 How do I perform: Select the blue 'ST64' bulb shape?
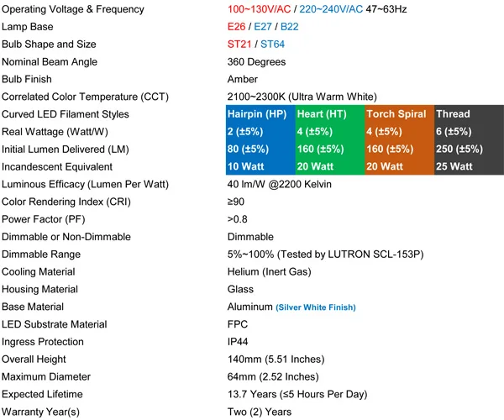coord(272,44)
